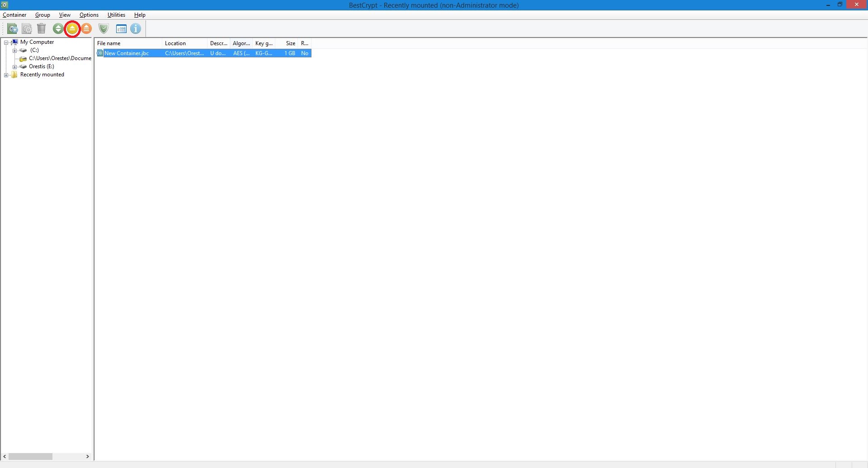Click the drive icon beside (C:)

click(x=23, y=50)
